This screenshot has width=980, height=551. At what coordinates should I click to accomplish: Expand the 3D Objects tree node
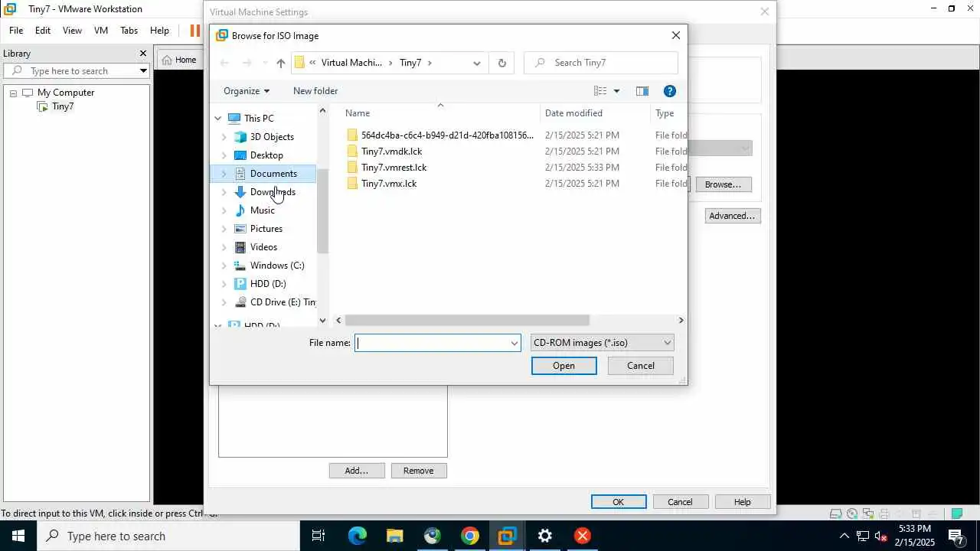pos(224,137)
